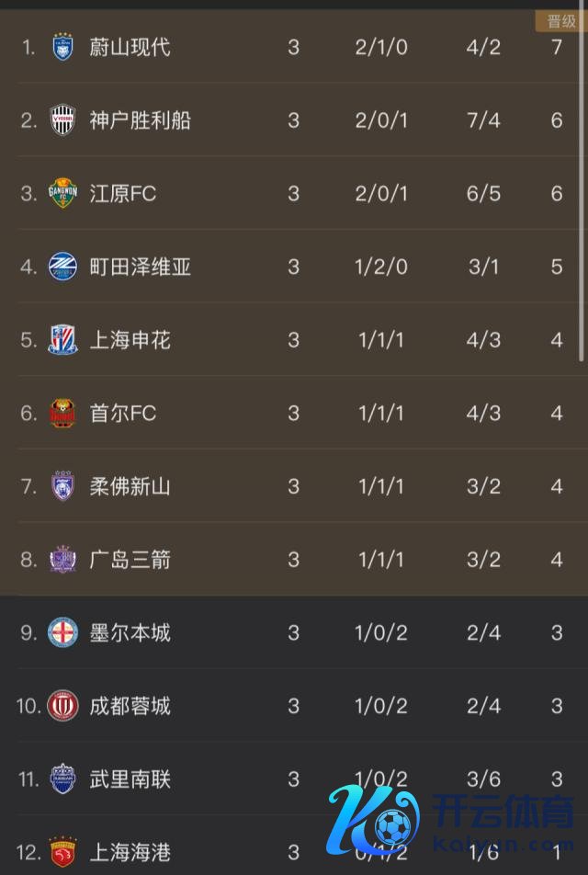Click the 上海海港 team logo
Viewport: 588px width, 875px height.
click(63, 853)
